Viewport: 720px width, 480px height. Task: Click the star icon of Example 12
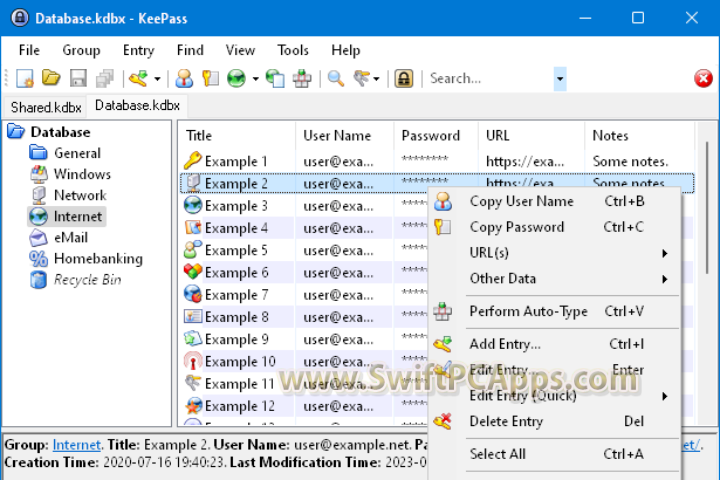tap(193, 405)
